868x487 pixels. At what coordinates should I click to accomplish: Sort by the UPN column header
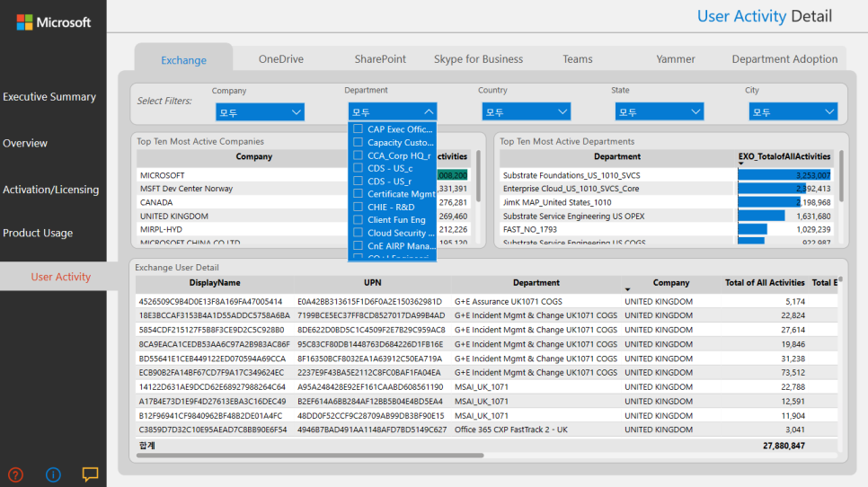coord(373,283)
